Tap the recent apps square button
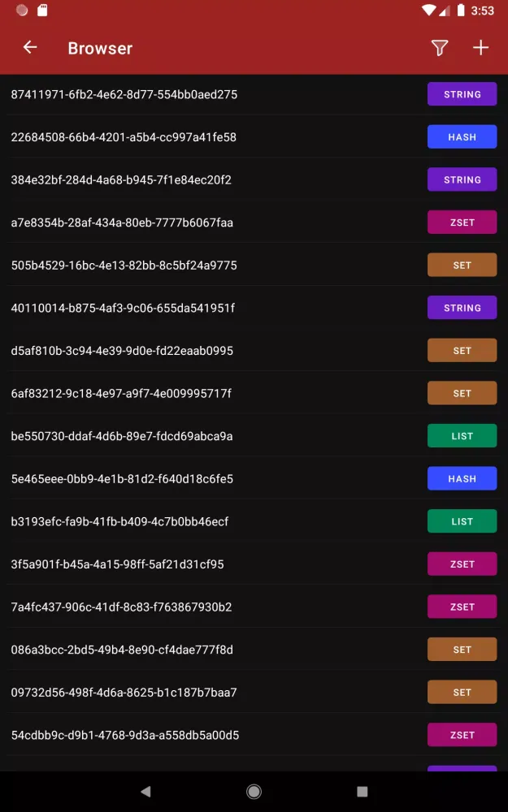Viewport: 508px width, 812px height. [363, 791]
